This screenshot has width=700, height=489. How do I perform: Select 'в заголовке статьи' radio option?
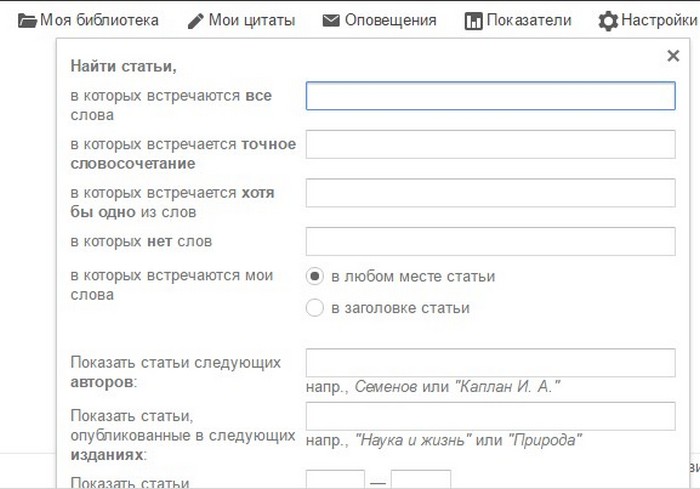pyautogui.click(x=315, y=308)
